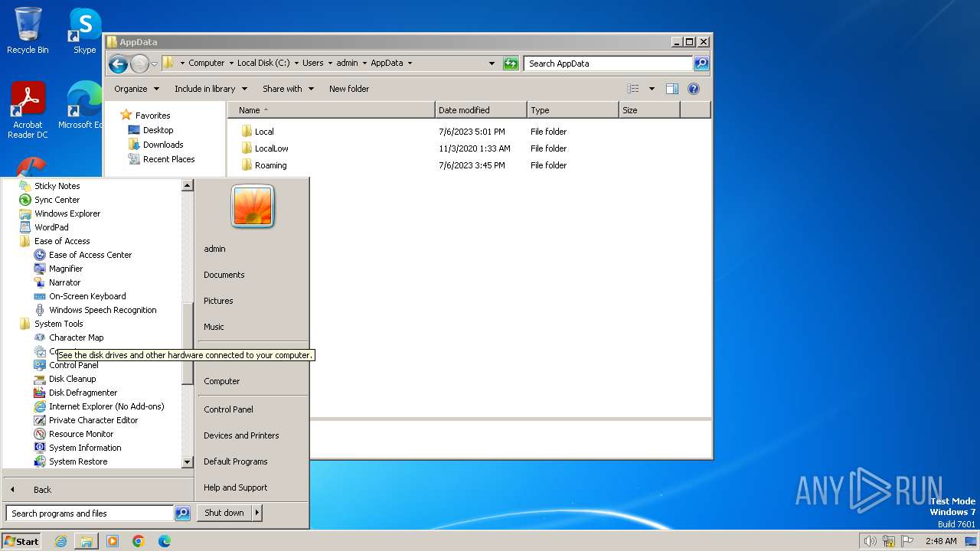Open Help and Support
Image resolution: width=980 pixels, height=551 pixels.
[236, 487]
